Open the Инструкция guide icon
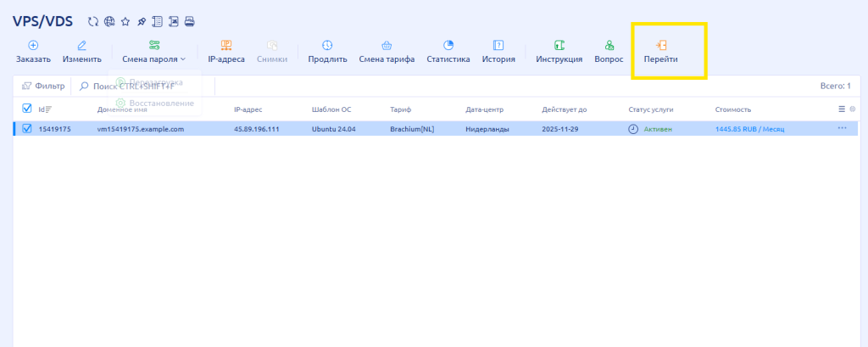Screen dimensions: 868x347 coord(559,45)
